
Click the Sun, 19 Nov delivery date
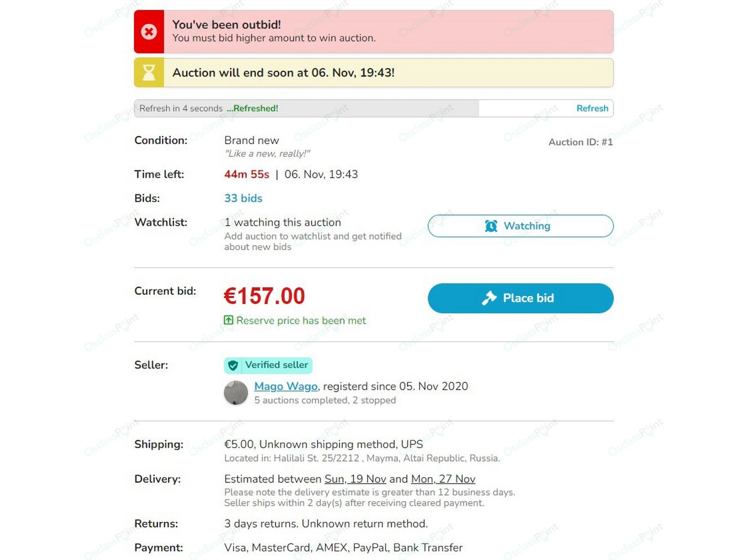pos(355,479)
